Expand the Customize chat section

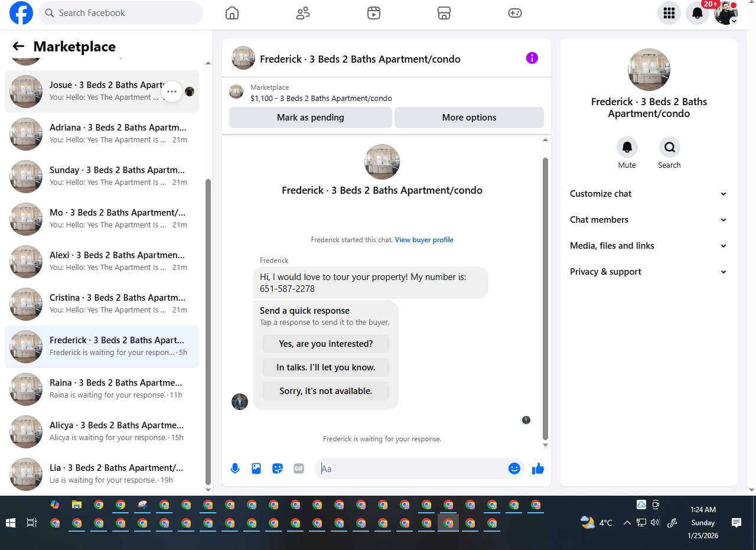(x=649, y=194)
